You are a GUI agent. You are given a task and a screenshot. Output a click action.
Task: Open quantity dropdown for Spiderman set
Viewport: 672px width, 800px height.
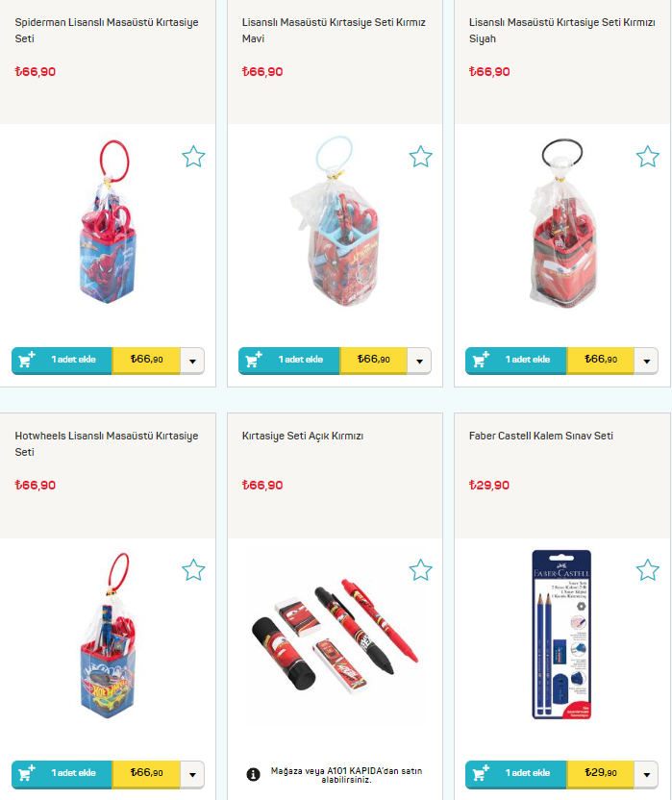pos(192,361)
